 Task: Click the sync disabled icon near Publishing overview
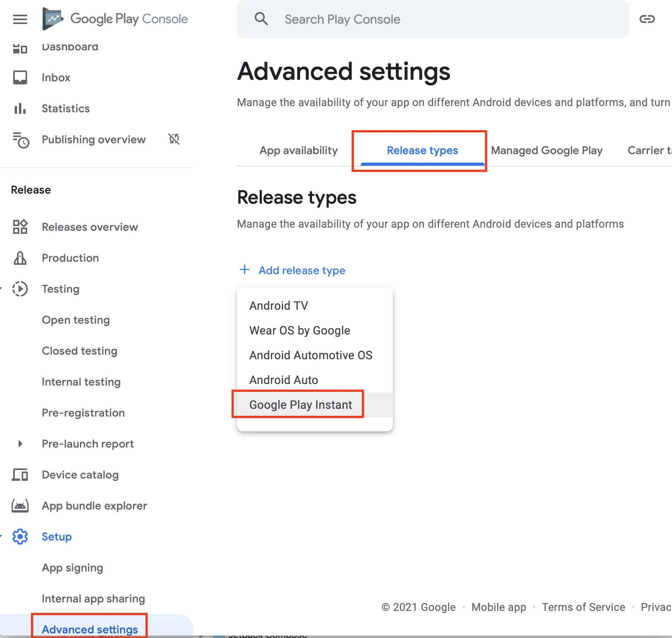pos(174,139)
